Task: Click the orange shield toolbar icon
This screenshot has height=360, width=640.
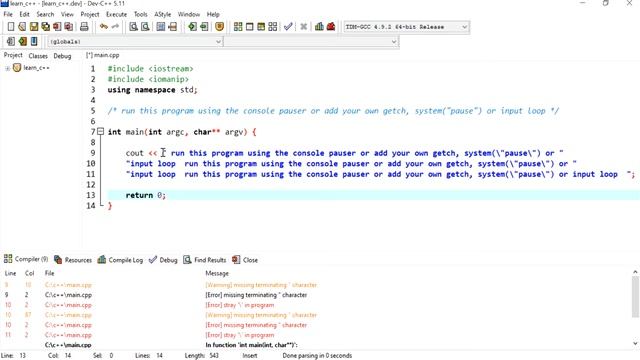Action: pos(220,27)
